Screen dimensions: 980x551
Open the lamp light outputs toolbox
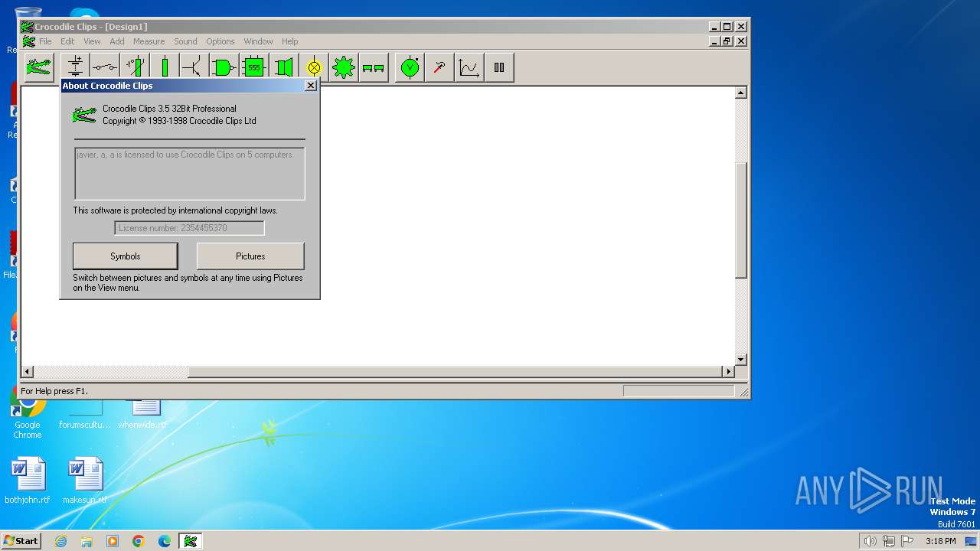click(x=314, y=67)
